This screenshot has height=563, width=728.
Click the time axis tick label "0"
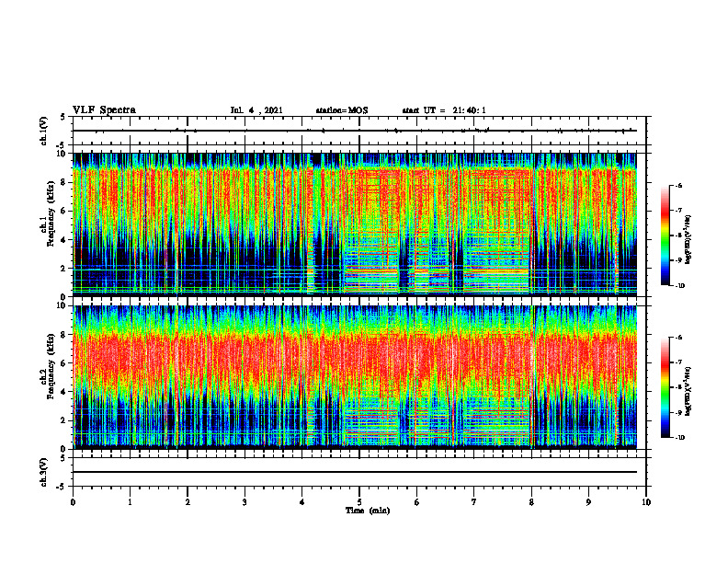click(x=73, y=502)
